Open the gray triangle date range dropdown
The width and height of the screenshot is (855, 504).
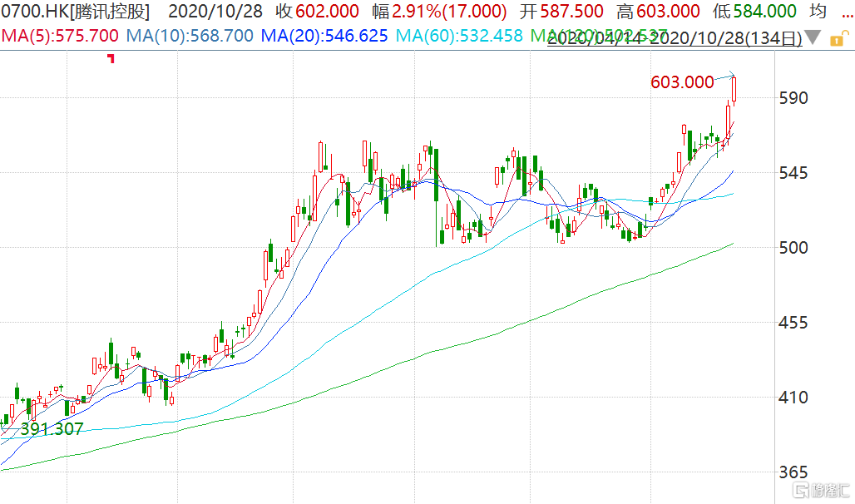pyautogui.click(x=813, y=37)
